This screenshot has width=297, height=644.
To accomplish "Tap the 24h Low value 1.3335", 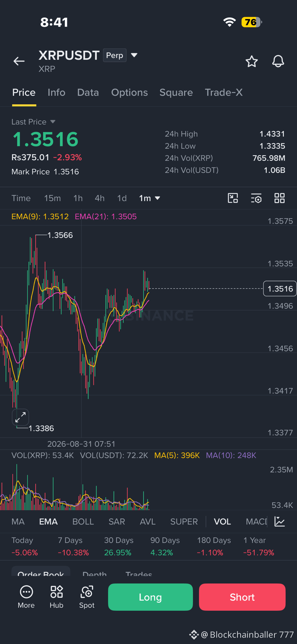I will (272, 146).
